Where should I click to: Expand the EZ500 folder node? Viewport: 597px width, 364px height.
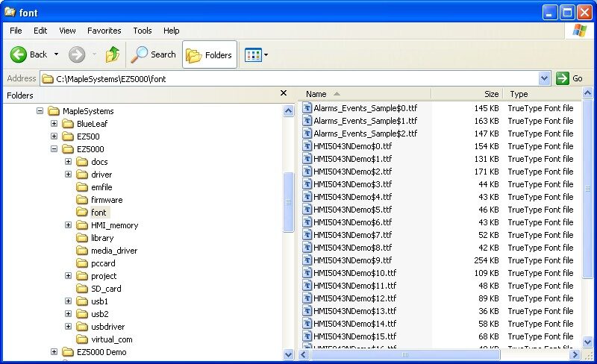(54, 136)
